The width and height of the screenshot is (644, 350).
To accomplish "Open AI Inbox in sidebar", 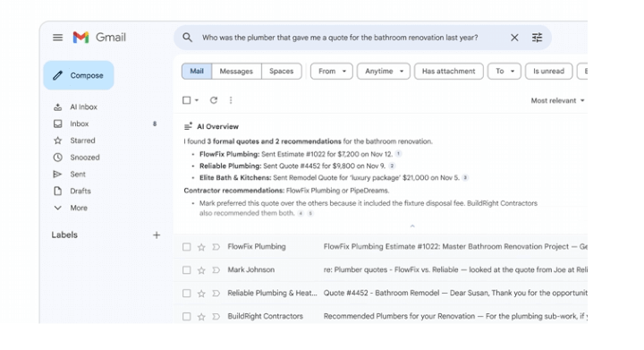I will 83,107.
